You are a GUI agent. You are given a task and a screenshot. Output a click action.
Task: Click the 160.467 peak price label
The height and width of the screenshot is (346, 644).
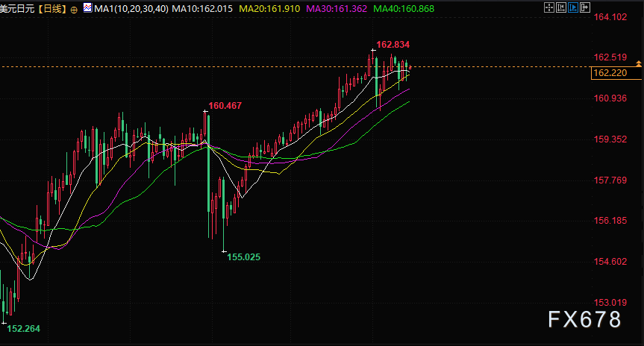225,105
